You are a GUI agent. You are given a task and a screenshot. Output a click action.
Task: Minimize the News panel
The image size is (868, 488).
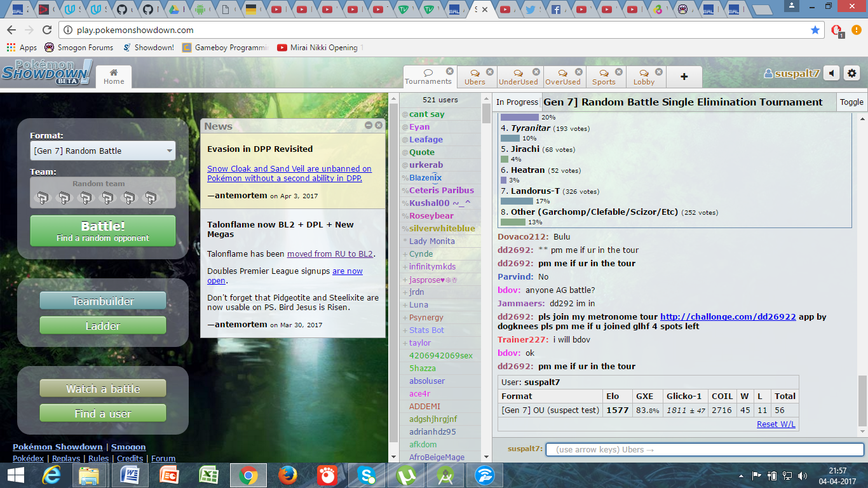point(369,126)
